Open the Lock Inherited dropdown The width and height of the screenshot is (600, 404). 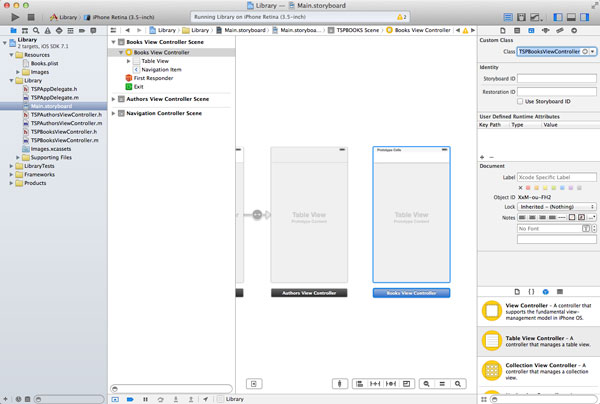click(x=557, y=207)
